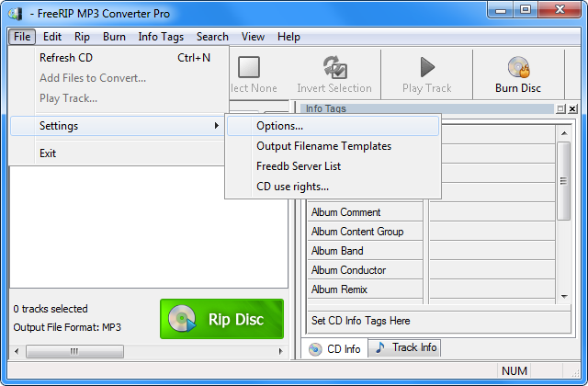Open the Burn menu
The image size is (588, 386).
[114, 37]
